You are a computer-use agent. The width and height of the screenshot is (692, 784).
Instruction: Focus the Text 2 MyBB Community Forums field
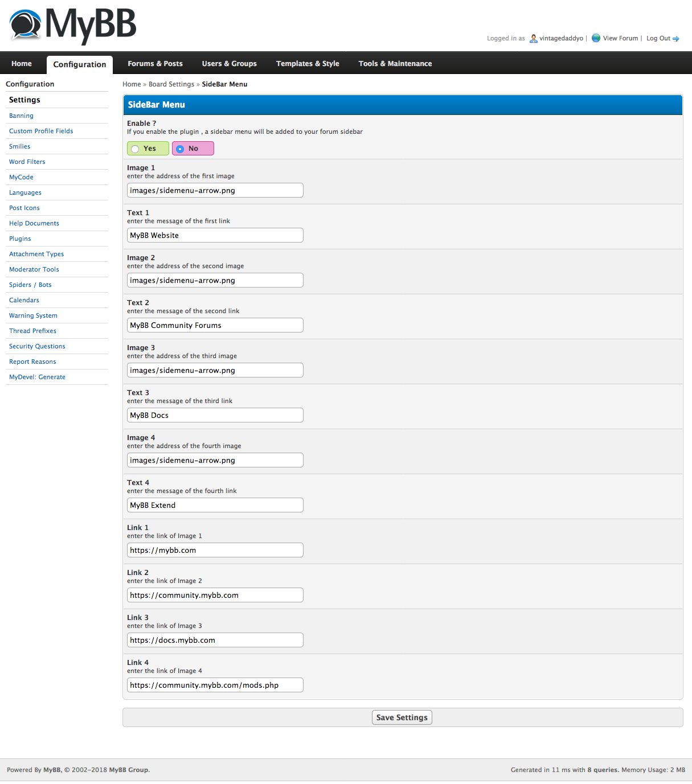click(x=215, y=325)
